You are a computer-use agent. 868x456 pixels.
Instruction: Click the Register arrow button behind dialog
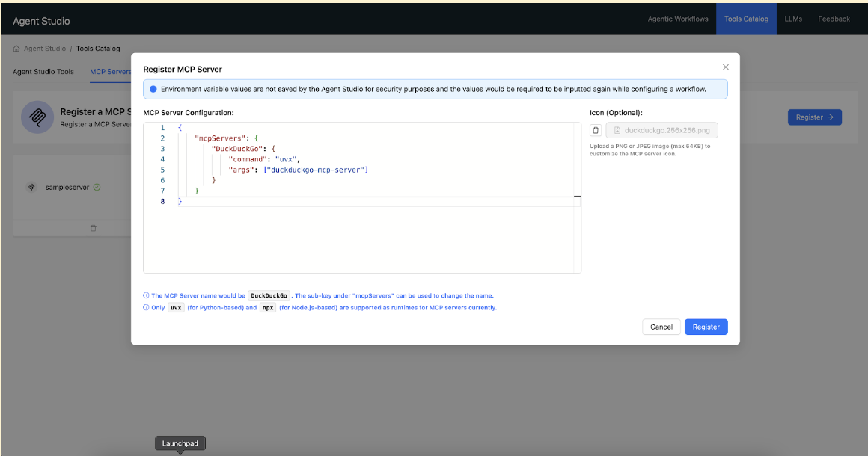click(814, 117)
